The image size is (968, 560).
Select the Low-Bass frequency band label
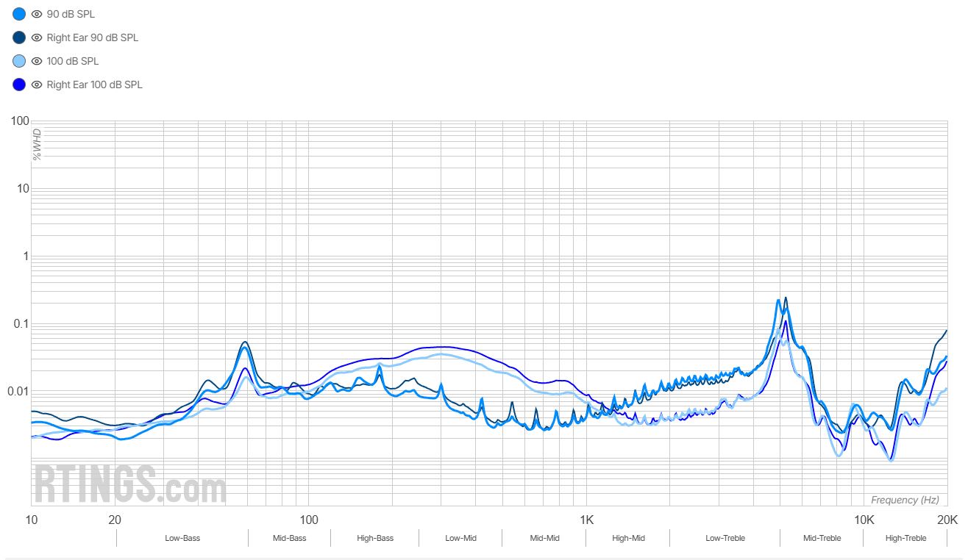tap(182, 538)
